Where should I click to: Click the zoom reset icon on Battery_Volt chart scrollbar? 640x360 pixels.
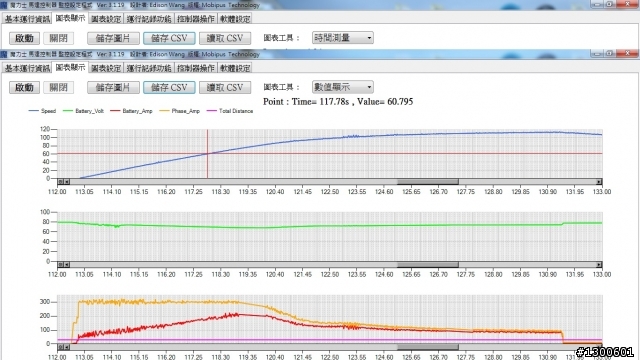pos(60,264)
